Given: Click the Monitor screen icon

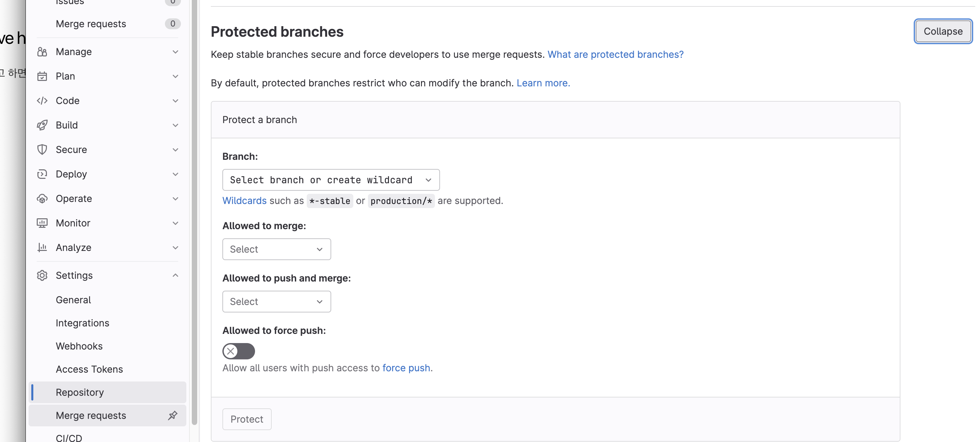Looking at the screenshot, I should pyautogui.click(x=42, y=223).
